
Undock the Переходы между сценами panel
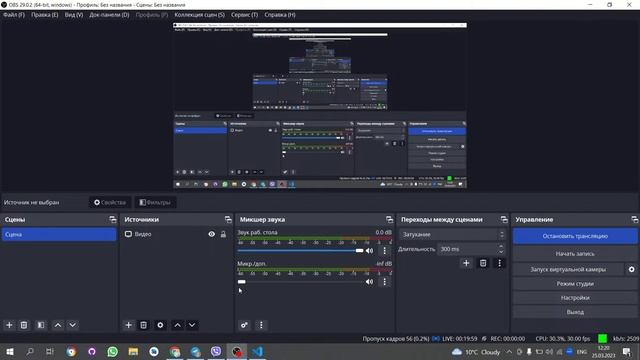[504, 220]
